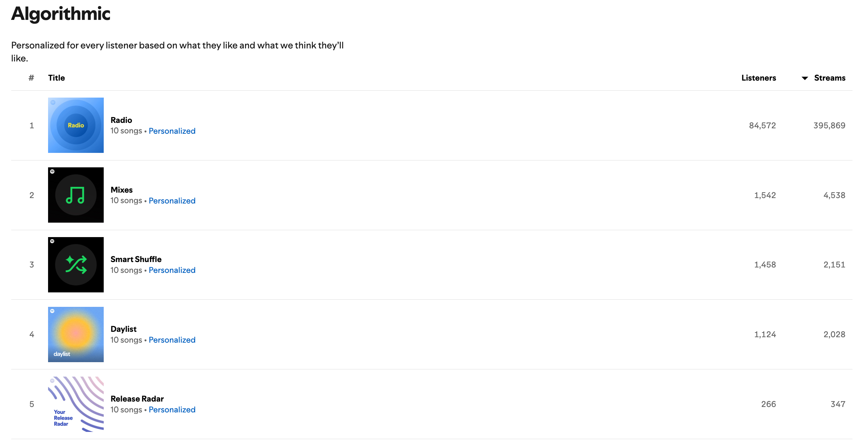
Task: Sort the table by Listeners column
Action: (x=759, y=78)
